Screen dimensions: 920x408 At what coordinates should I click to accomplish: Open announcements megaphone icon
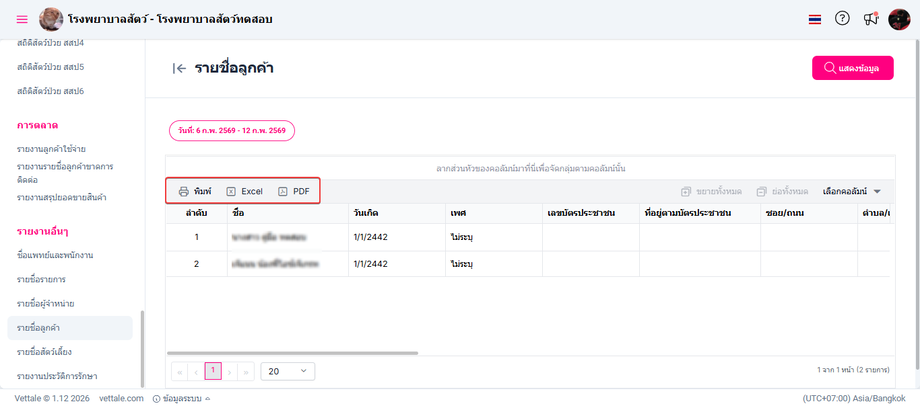coord(871,19)
